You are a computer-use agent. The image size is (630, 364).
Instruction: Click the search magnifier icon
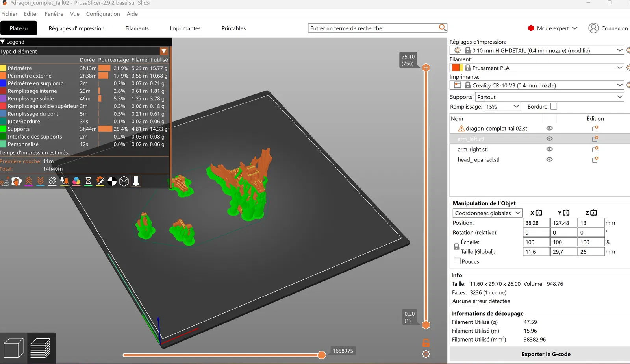443,28
